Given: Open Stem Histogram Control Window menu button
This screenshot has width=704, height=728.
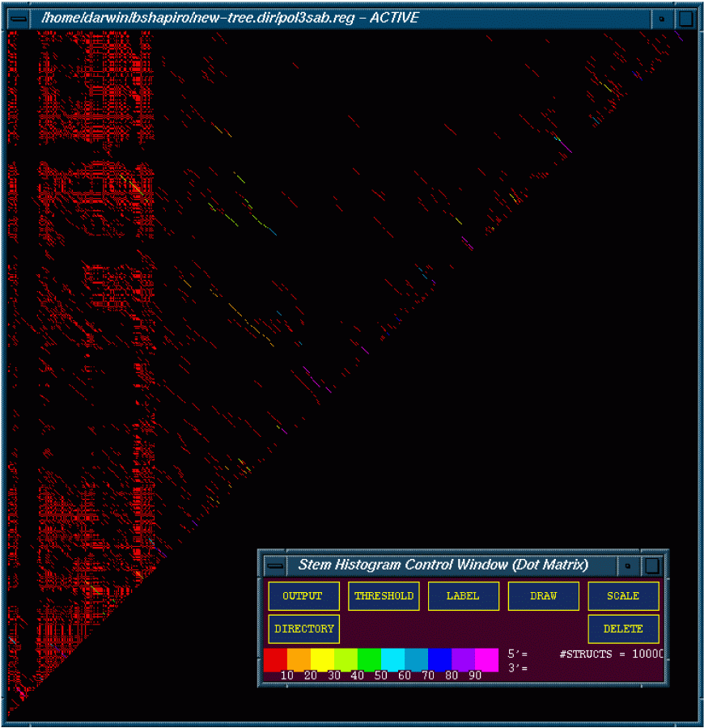Looking at the screenshot, I should (275, 565).
